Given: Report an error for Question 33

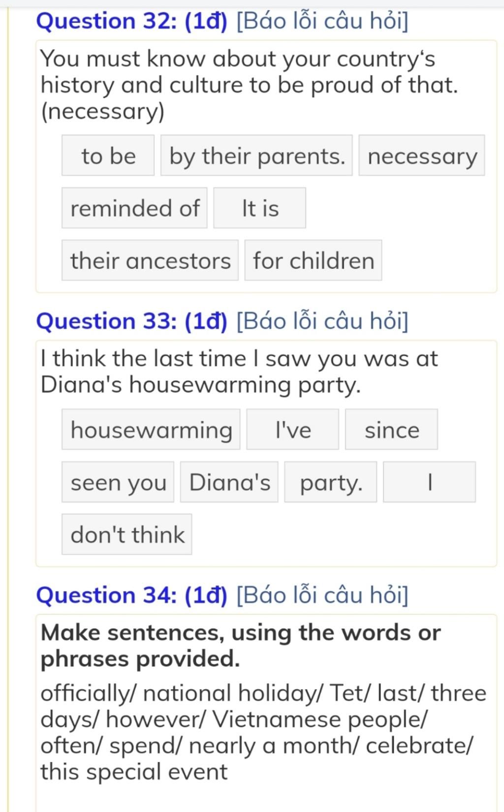Looking at the screenshot, I should click(322, 321).
